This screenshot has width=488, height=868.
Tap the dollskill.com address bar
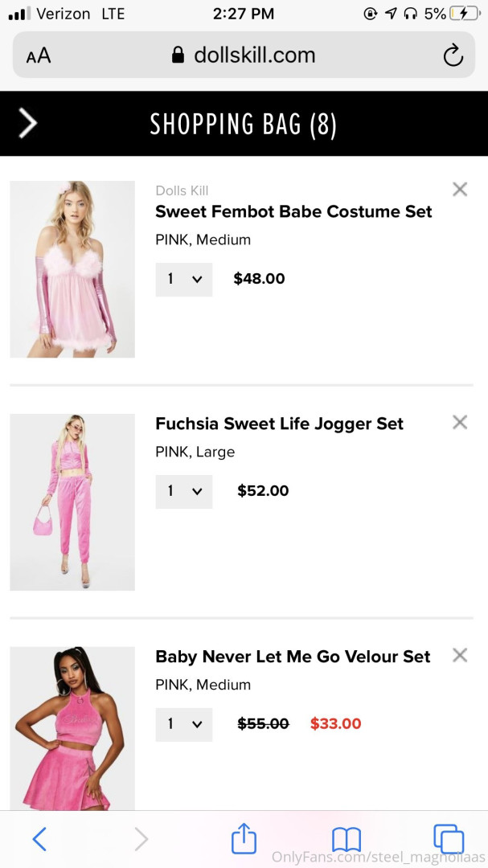click(x=244, y=55)
